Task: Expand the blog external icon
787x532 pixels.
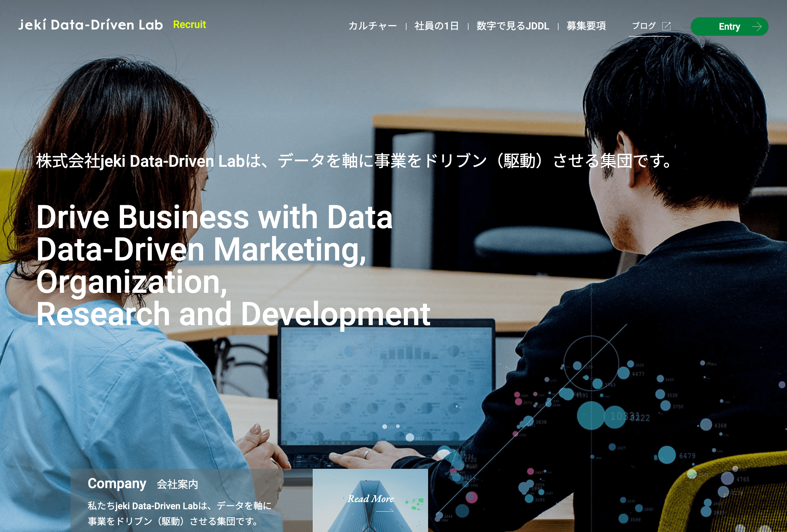Action: (666, 26)
